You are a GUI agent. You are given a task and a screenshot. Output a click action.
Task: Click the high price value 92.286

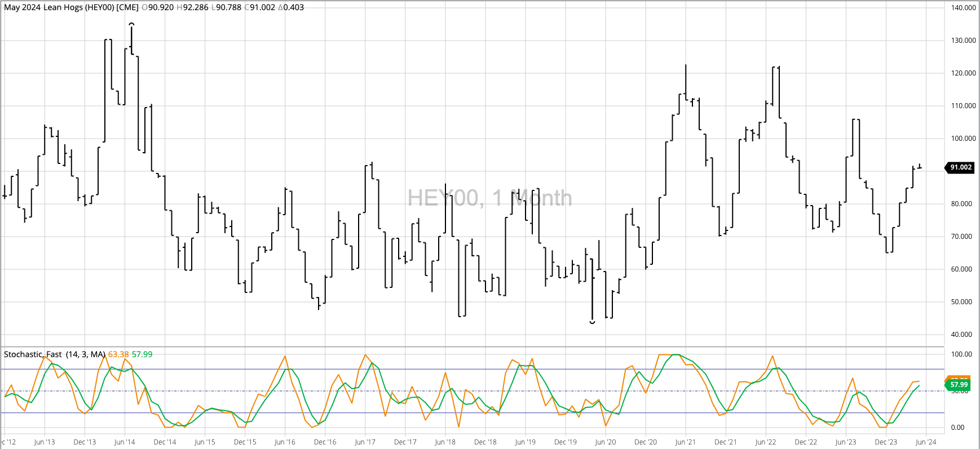pyautogui.click(x=196, y=7)
